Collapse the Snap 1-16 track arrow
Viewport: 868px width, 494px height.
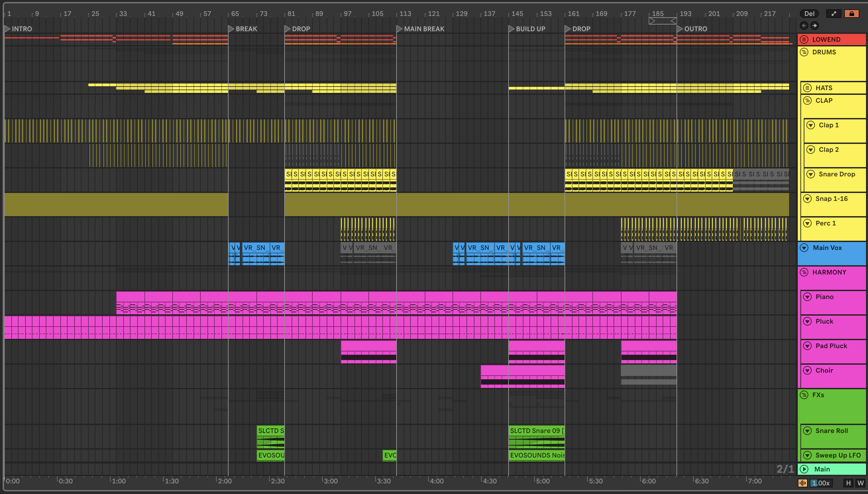click(807, 199)
